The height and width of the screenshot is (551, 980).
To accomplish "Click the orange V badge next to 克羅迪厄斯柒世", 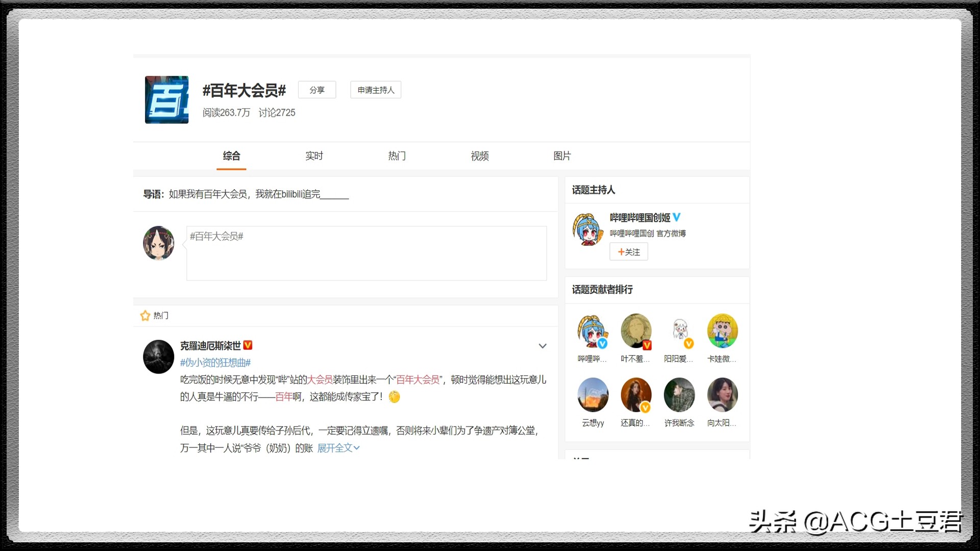I will point(248,345).
